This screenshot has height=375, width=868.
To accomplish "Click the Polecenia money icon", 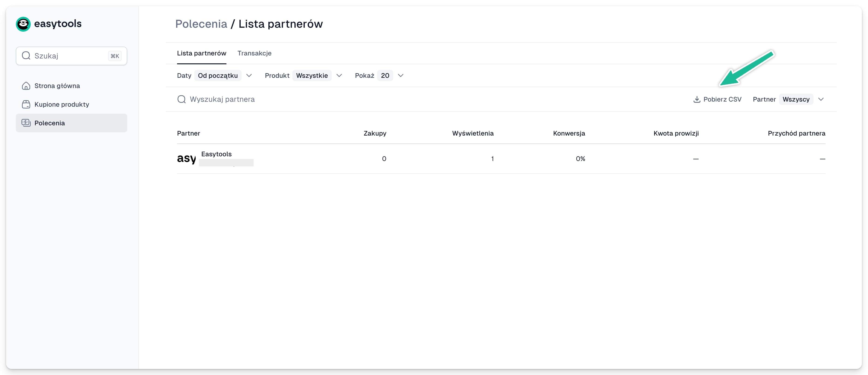I will pos(26,123).
